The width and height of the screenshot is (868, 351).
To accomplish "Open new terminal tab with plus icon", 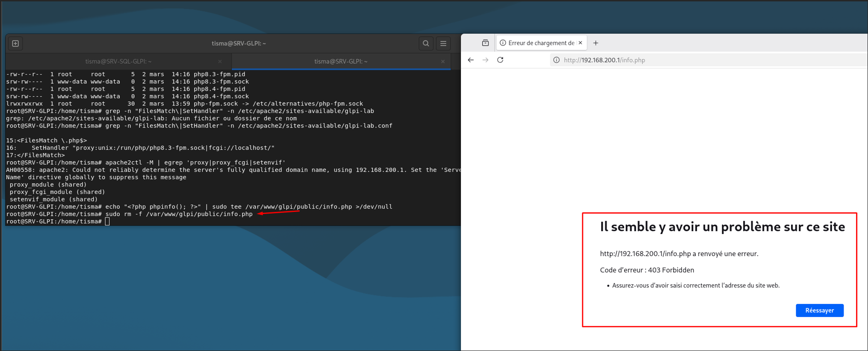I will [x=16, y=43].
